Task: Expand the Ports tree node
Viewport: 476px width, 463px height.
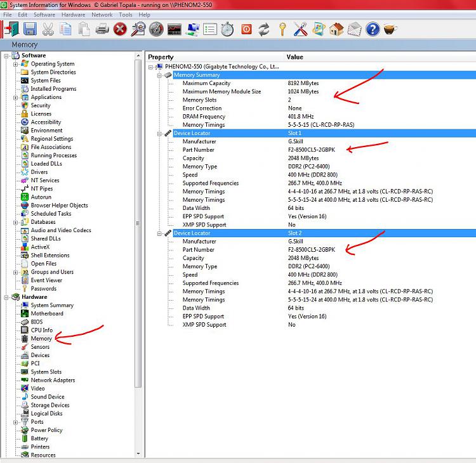Action: tap(15, 422)
